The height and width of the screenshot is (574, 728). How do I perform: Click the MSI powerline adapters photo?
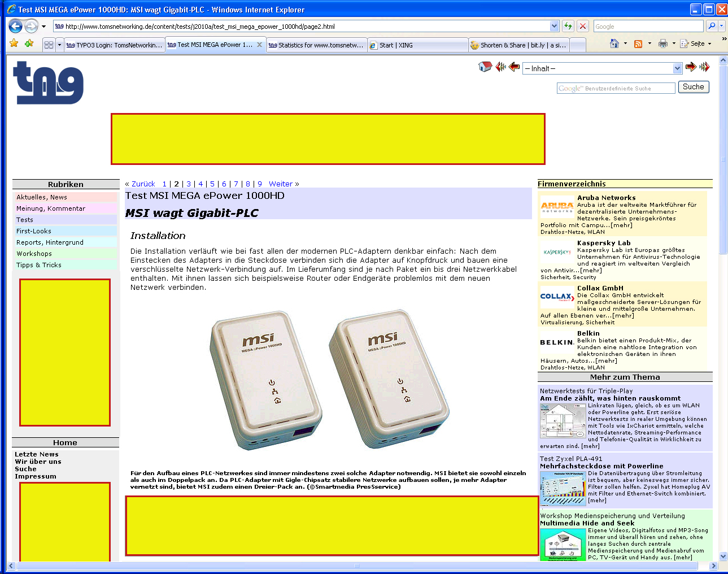pos(330,380)
